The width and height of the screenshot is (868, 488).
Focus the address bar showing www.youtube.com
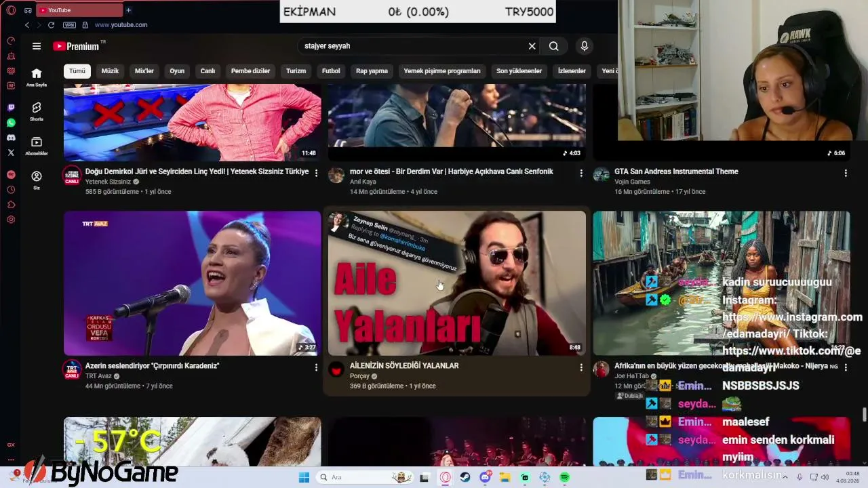click(121, 25)
